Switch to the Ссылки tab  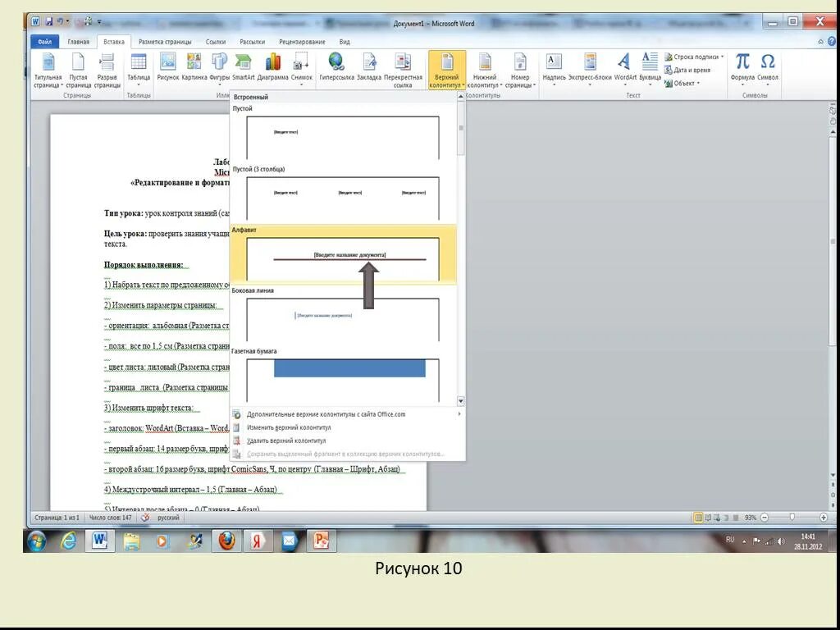pos(216,42)
